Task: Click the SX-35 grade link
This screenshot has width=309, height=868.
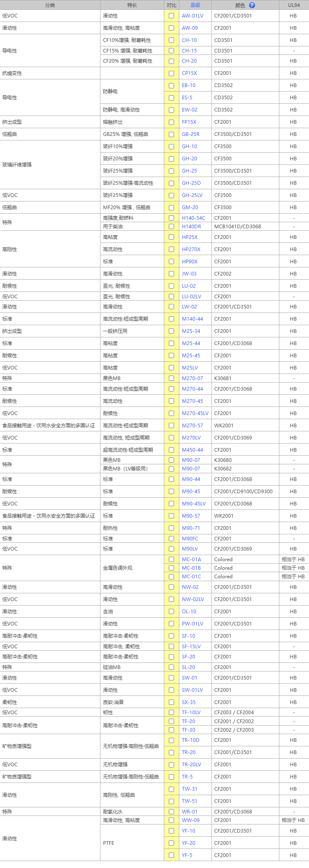Action: [x=189, y=702]
